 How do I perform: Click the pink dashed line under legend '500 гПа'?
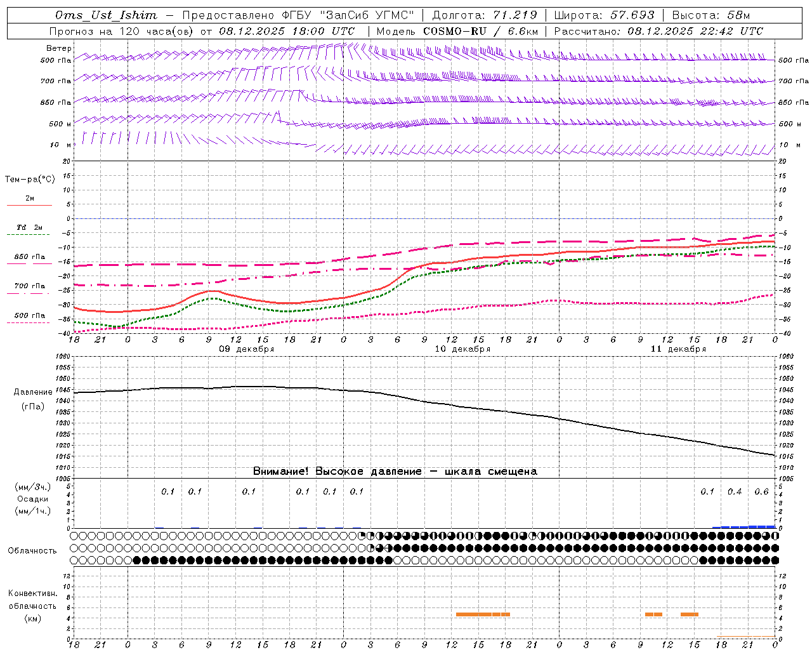tap(29, 322)
